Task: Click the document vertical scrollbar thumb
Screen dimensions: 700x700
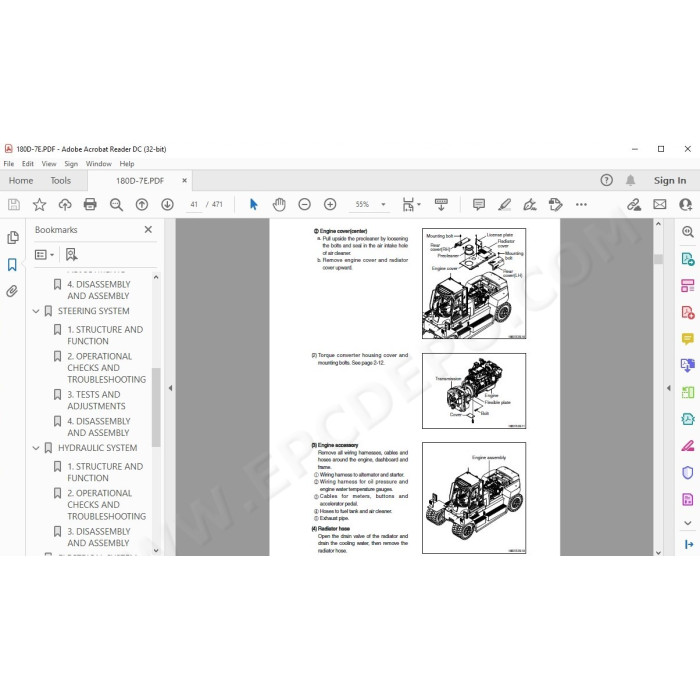Action: click(x=658, y=259)
